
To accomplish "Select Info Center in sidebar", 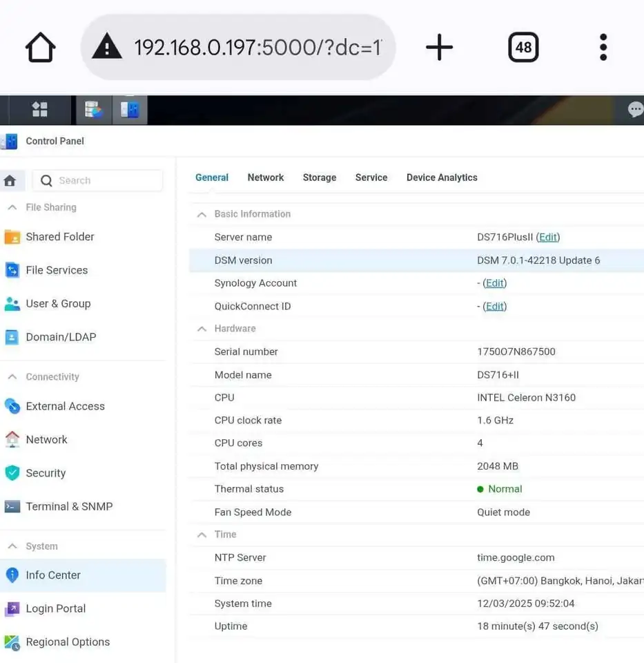I will point(83,575).
